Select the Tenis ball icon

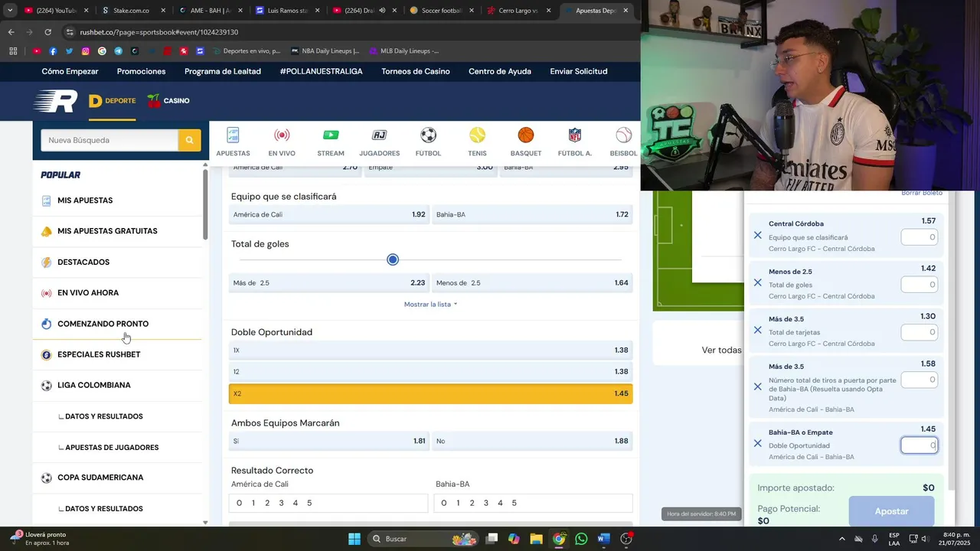pos(477,135)
